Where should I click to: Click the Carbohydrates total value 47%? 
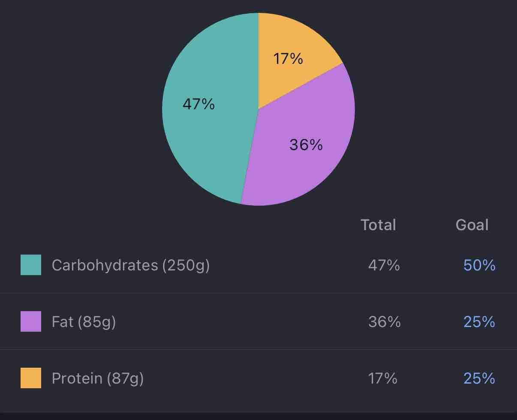pyautogui.click(x=384, y=265)
